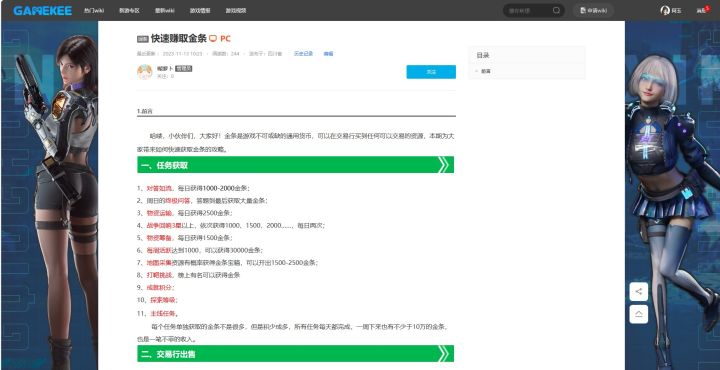Open the red 物资筹备 link
The width and height of the screenshot is (720, 370).
tap(159, 238)
